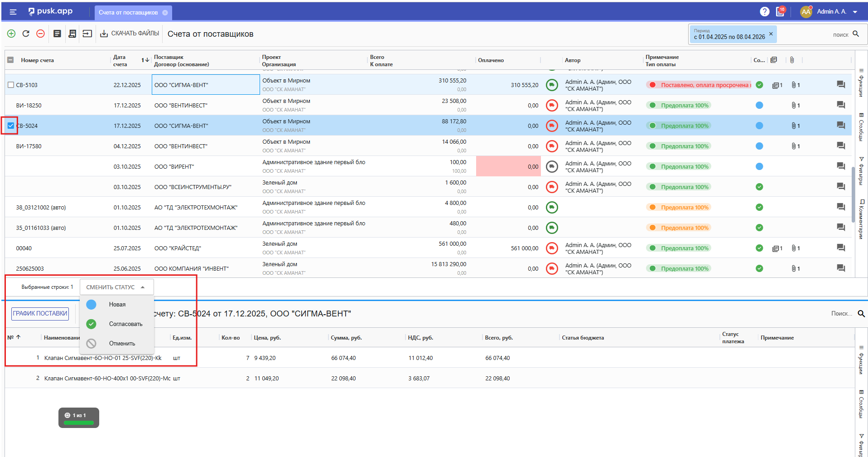Toggle the select-all checkbox in table header
This screenshot has width=868, height=457.
click(11, 60)
